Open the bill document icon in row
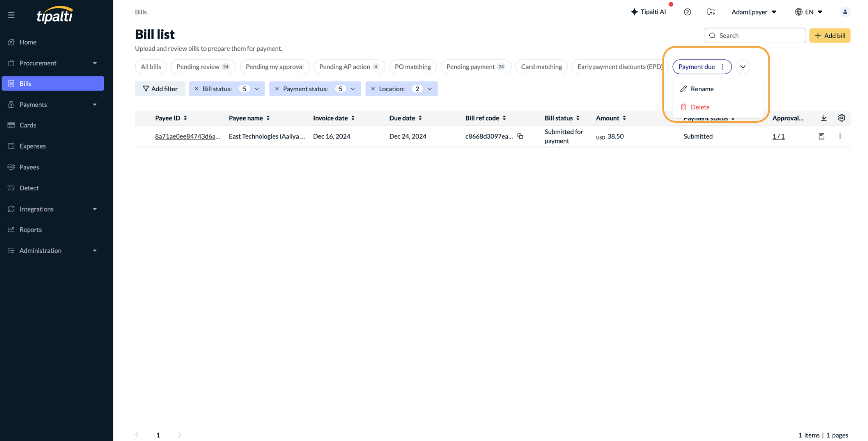The image size is (868, 441). tap(821, 136)
